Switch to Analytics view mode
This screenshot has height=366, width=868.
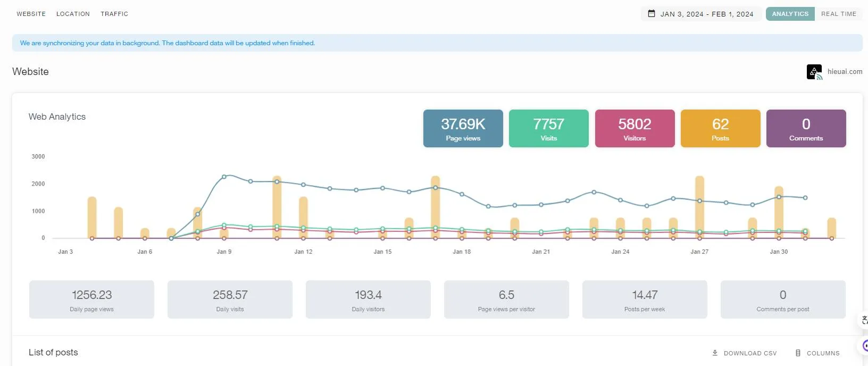tap(790, 14)
